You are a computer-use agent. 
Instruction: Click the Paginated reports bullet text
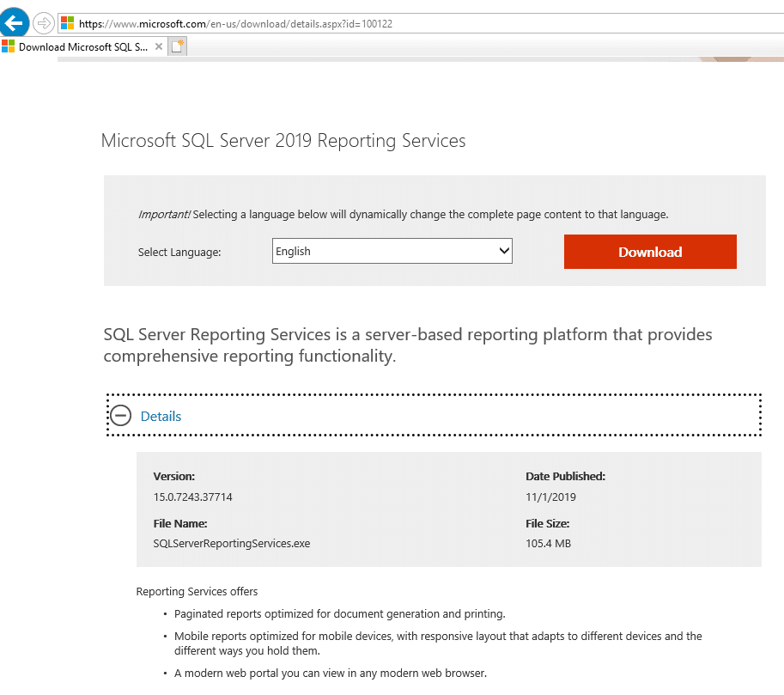tap(339, 614)
